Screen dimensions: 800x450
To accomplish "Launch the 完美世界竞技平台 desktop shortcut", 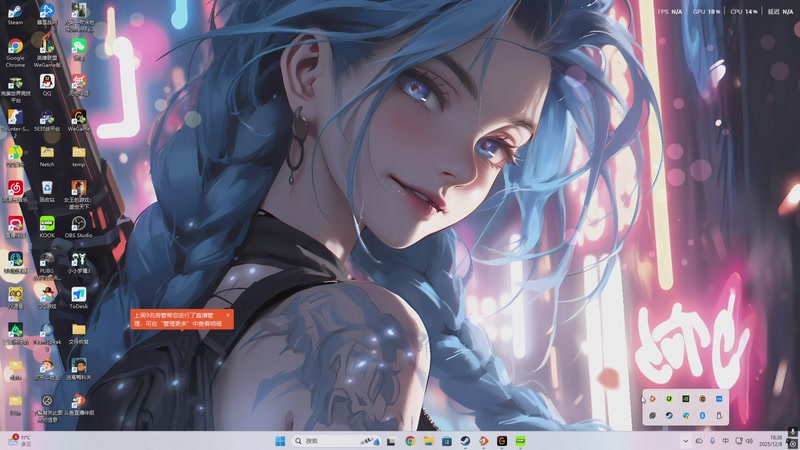I will (15, 90).
